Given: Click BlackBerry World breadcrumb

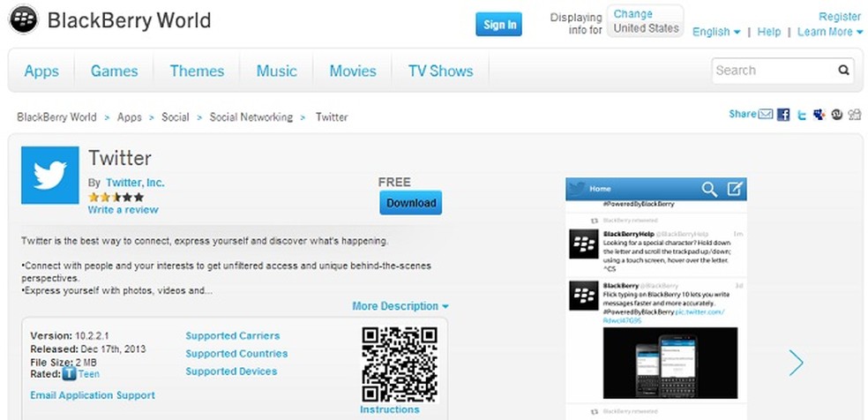Looking at the screenshot, I should 56,117.
